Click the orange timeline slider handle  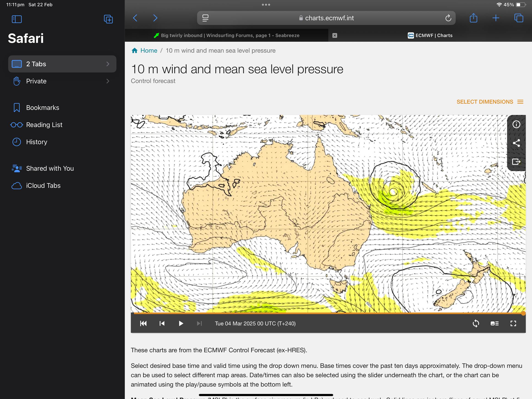click(x=523, y=313)
